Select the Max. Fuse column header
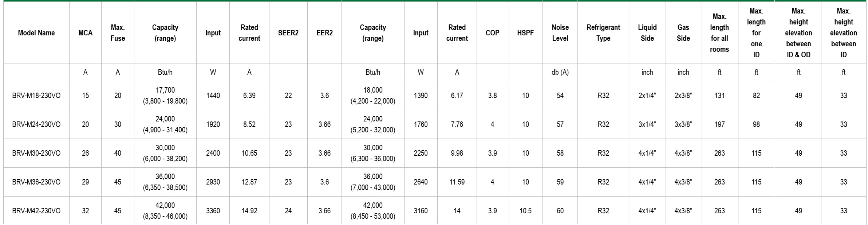868x225 pixels. (118, 33)
